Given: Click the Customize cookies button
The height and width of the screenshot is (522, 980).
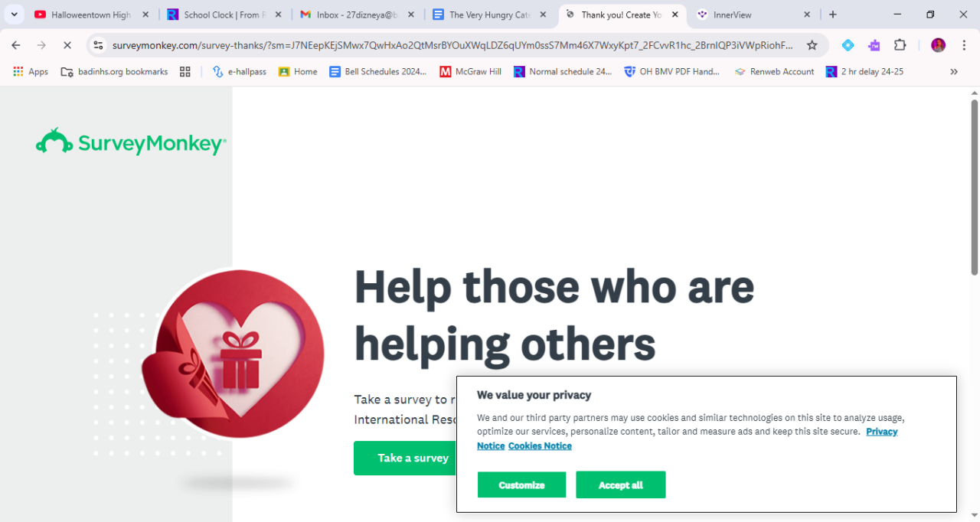Looking at the screenshot, I should pos(521,485).
